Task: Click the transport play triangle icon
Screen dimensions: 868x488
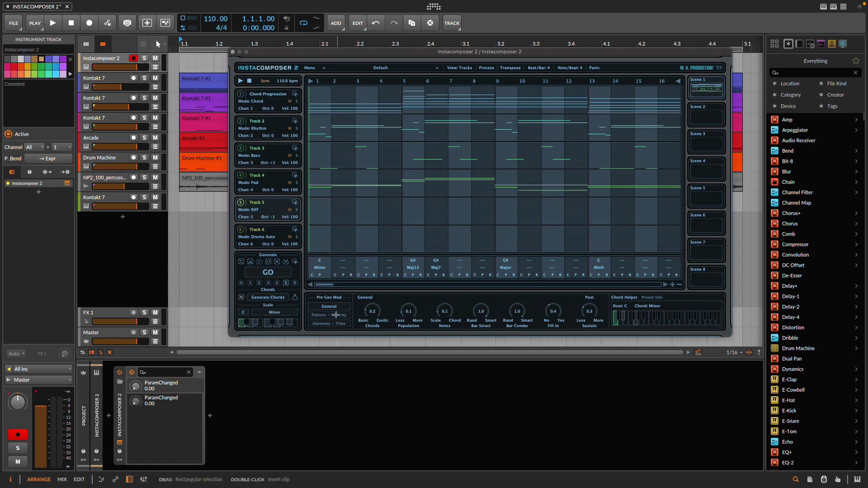Action: [x=53, y=23]
